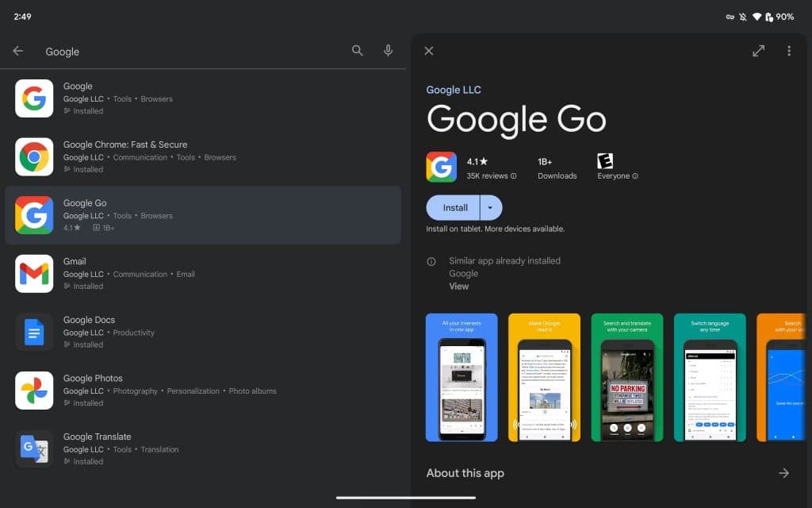Open the first Google Go screenshot thumbnail
The width and height of the screenshot is (812, 508).
click(462, 377)
